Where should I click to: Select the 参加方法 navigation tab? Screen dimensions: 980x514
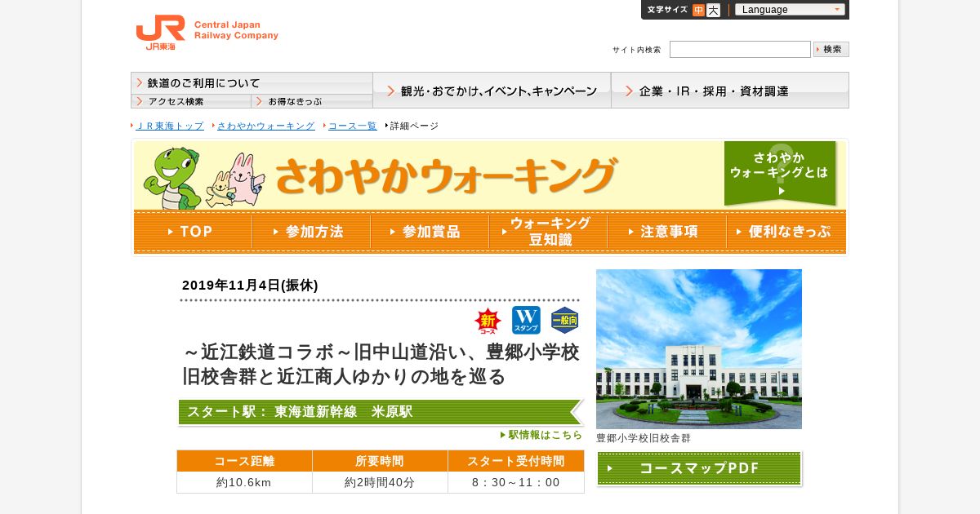pos(311,232)
